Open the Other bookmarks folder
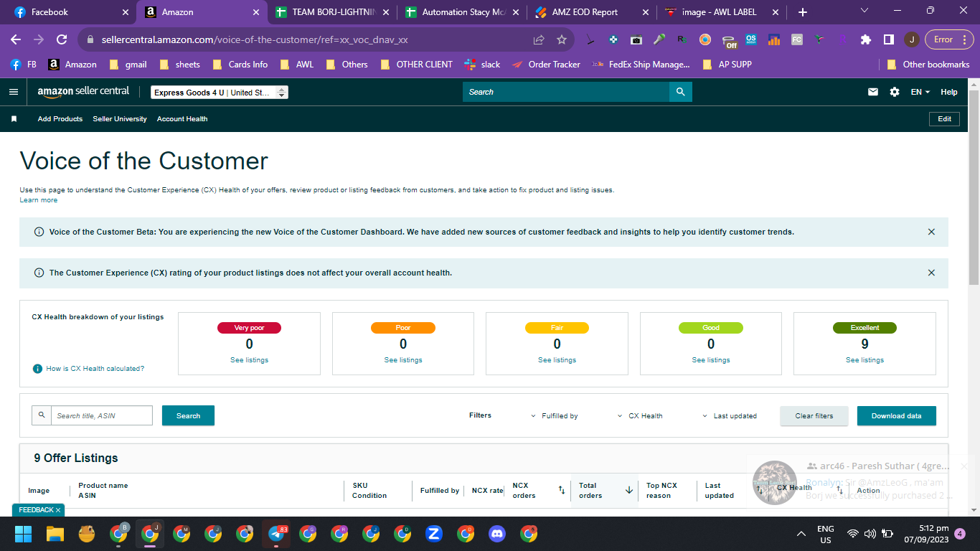The height and width of the screenshot is (551, 980). (x=928, y=65)
